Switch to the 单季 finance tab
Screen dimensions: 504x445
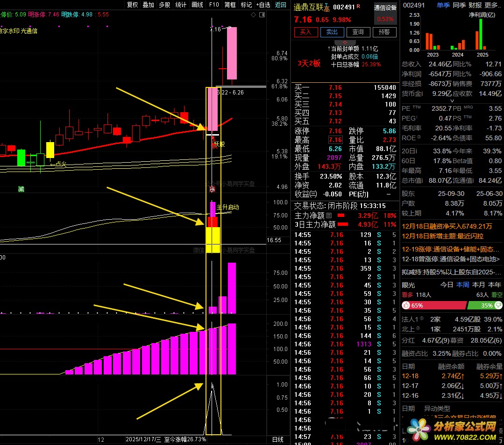[x=443, y=5]
